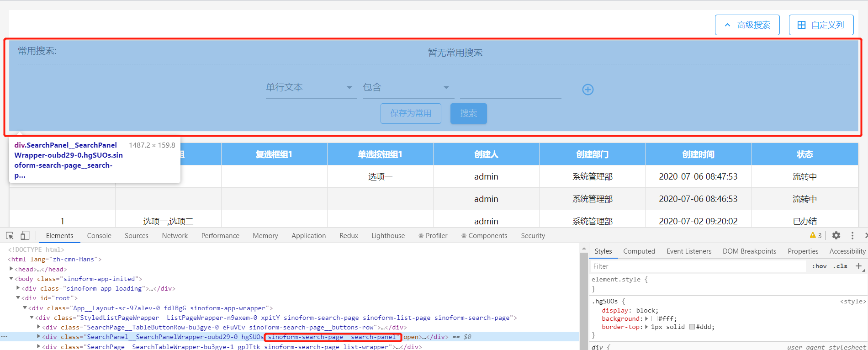Click the 选项一 cell in first row
The width and height of the screenshot is (868, 350).
pos(380,176)
